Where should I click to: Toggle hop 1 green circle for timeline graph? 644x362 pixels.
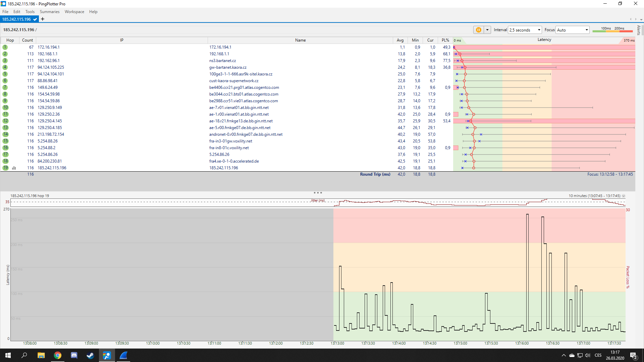(x=5, y=47)
